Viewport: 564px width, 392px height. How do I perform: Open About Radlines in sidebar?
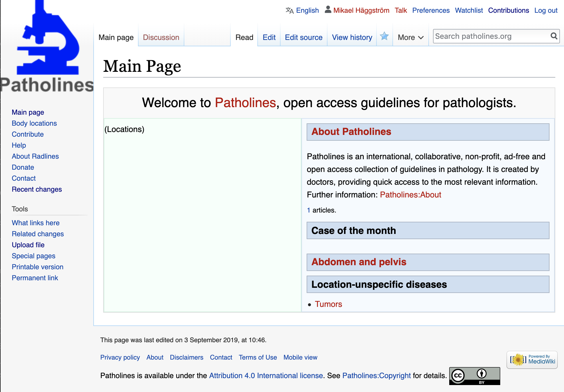point(35,156)
